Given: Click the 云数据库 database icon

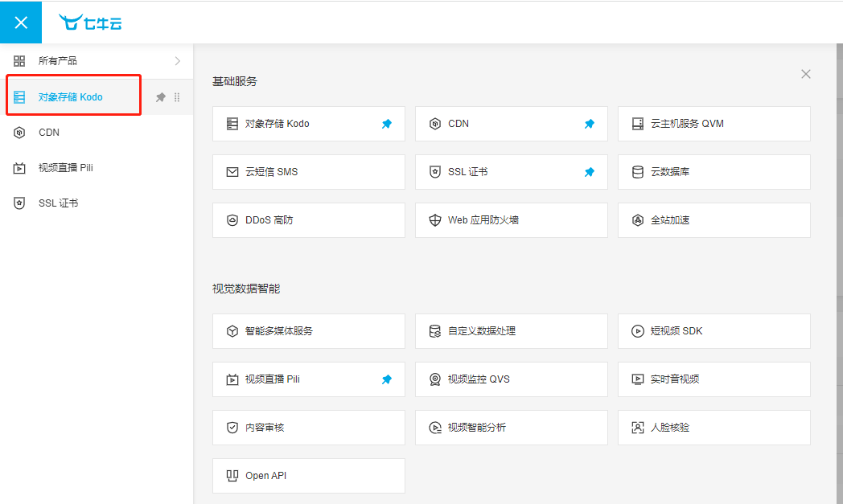Looking at the screenshot, I should (638, 172).
